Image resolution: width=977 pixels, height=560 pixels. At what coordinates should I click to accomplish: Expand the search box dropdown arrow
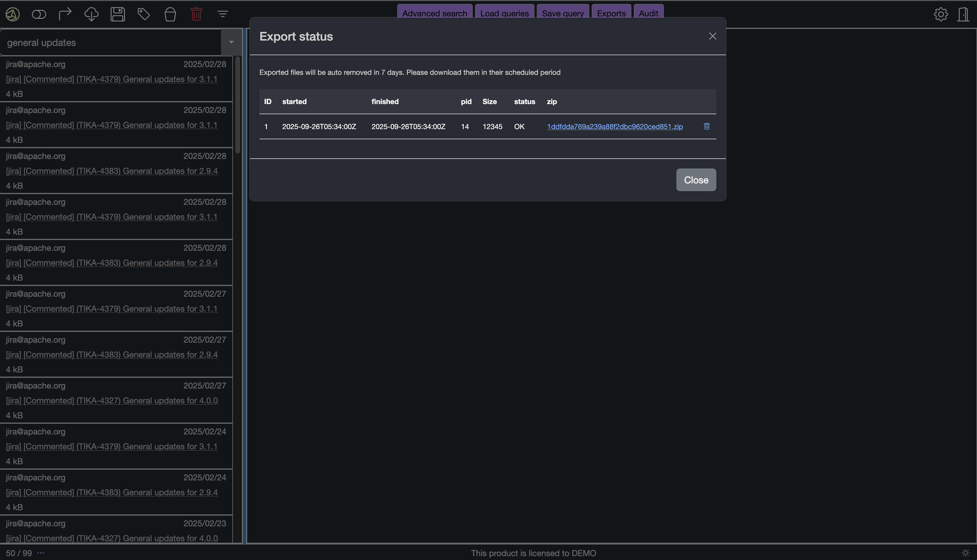click(x=231, y=42)
